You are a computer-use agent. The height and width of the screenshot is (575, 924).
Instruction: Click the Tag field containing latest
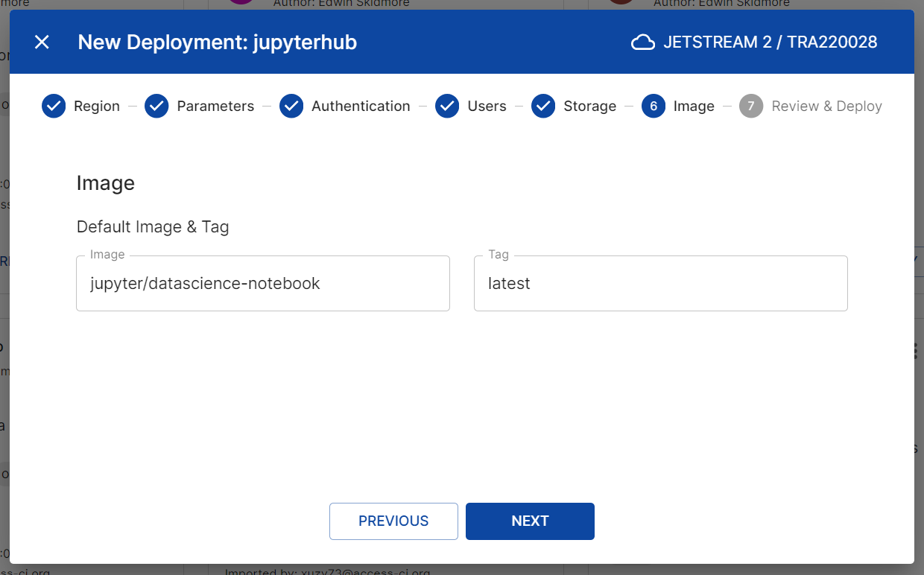click(660, 284)
